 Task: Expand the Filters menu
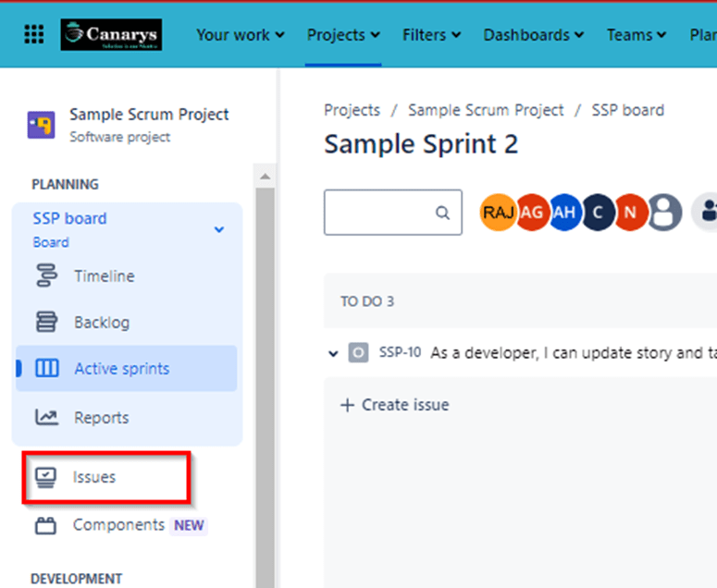[432, 35]
